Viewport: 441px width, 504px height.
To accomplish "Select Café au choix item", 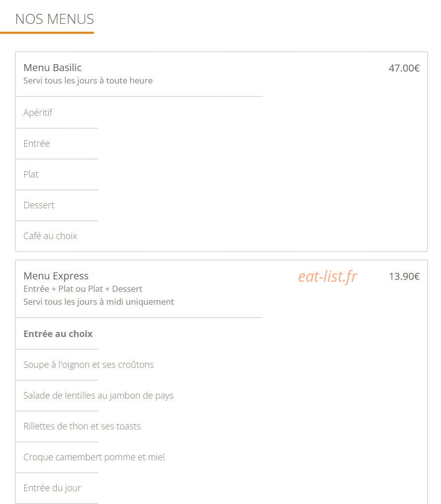I will (x=50, y=236).
